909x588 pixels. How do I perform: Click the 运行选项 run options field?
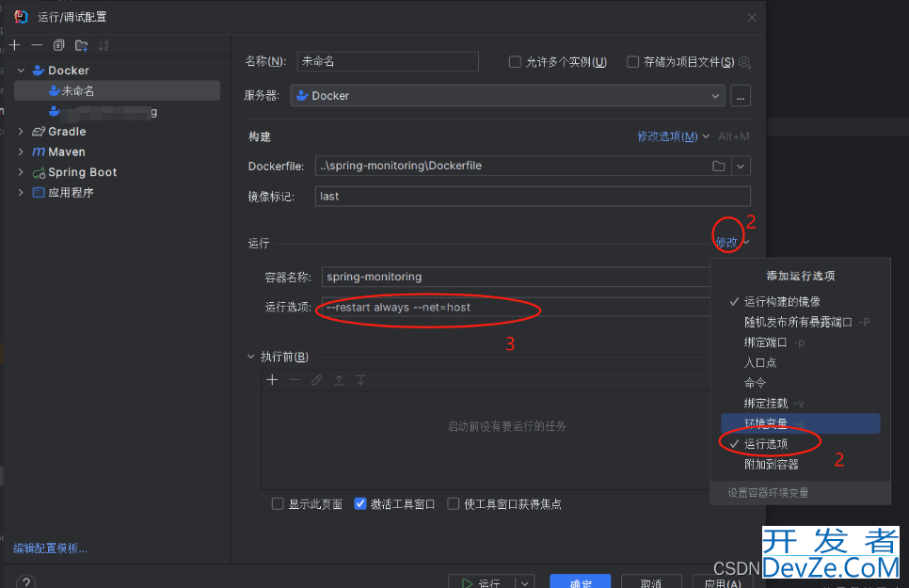(516, 308)
